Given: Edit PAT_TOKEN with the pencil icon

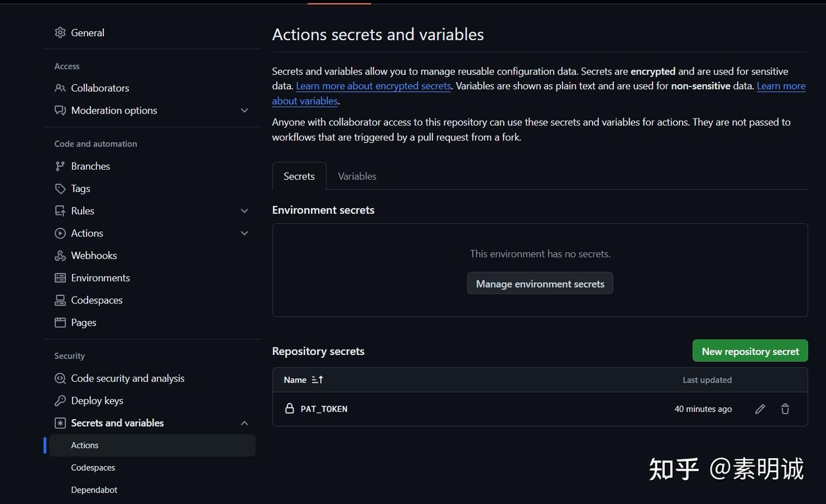Looking at the screenshot, I should tap(760, 409).
